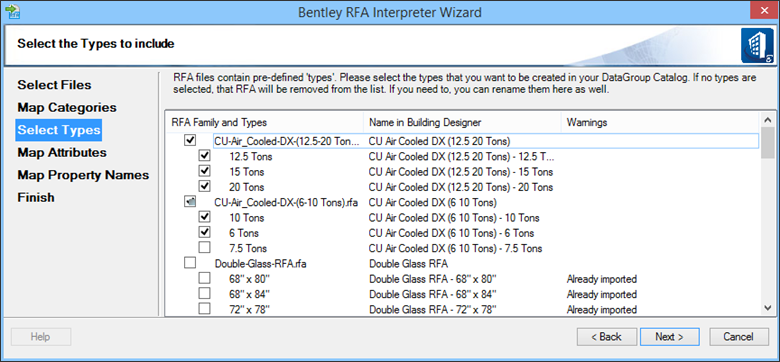The width and height of the screenshot is (780, 362).
Task: Open the Select Types step
Action: pos(59,130)
